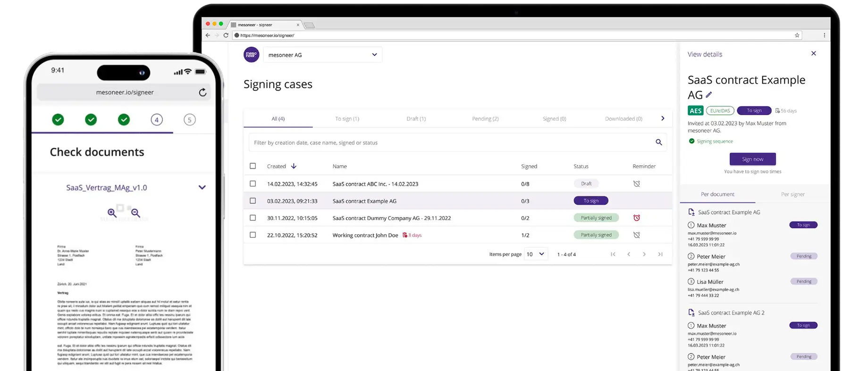Select the SaaS contract ABC Inc. checkbox

pyautogui.click(x=253, y=184)
